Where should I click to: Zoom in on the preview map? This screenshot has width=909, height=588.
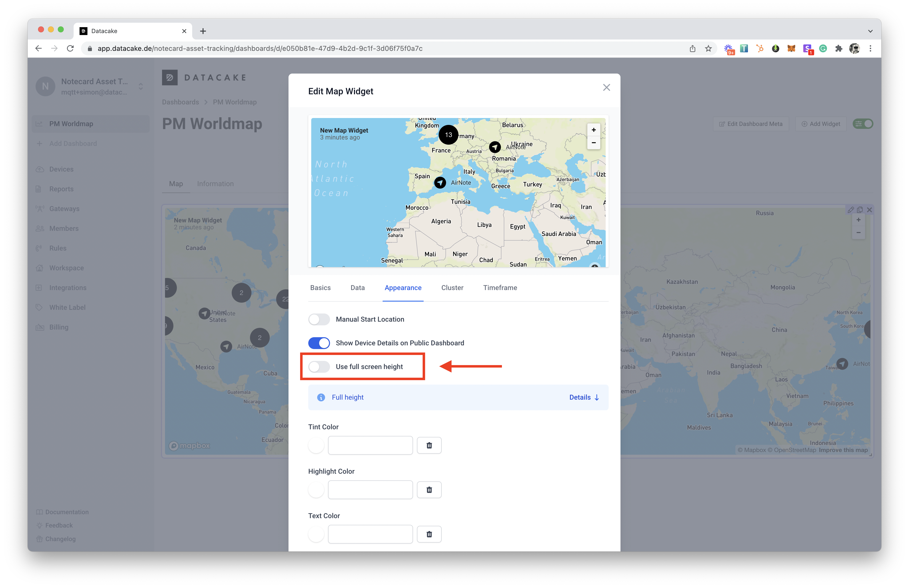coord(594,130)
